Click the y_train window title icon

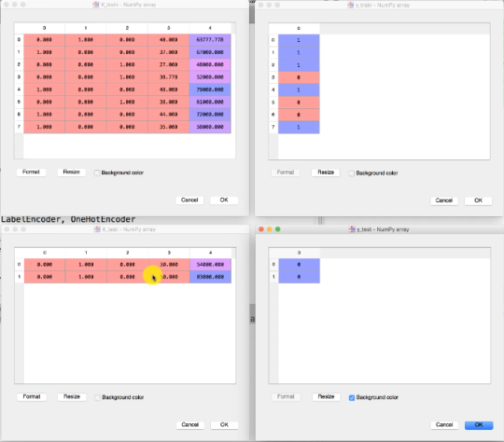pyautogui.click(x=350, y=5)
